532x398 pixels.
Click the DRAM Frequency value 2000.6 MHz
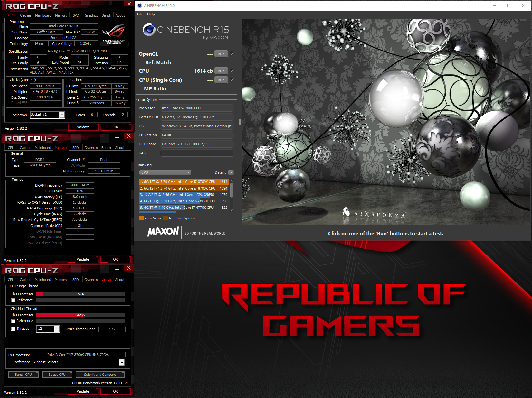coord(80,185)
